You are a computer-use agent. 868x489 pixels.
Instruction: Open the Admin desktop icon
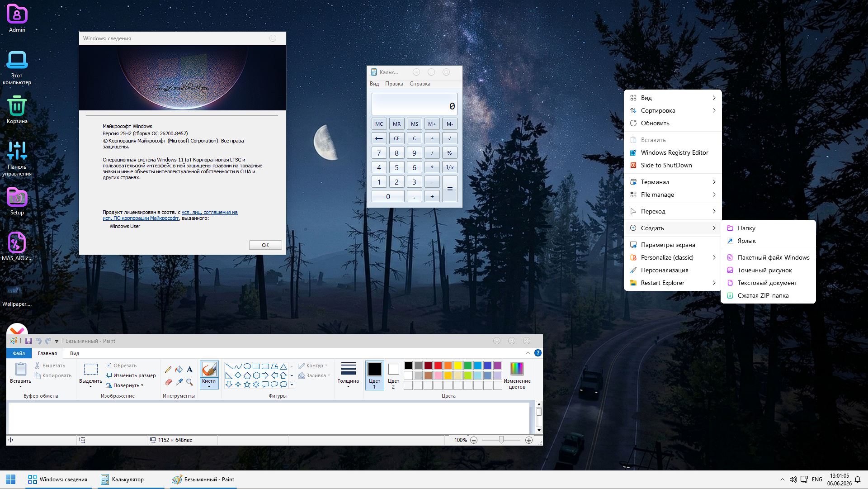pos(17,19)
